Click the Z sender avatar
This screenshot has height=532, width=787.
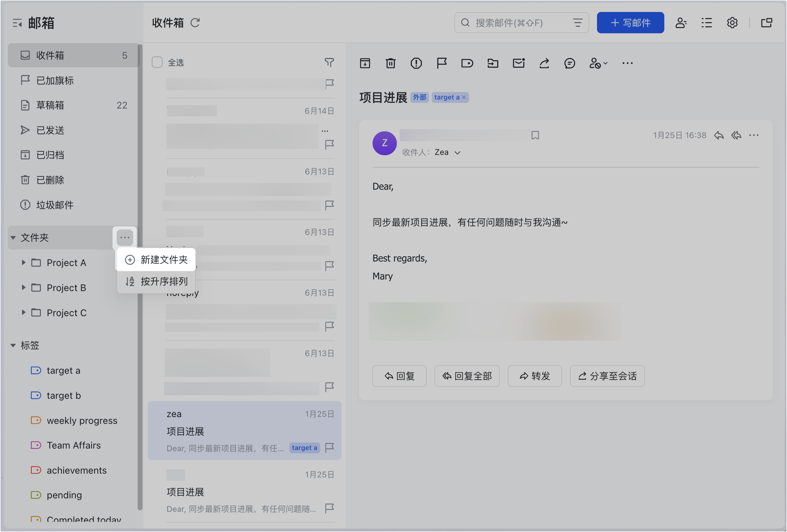tap(385, 143)
